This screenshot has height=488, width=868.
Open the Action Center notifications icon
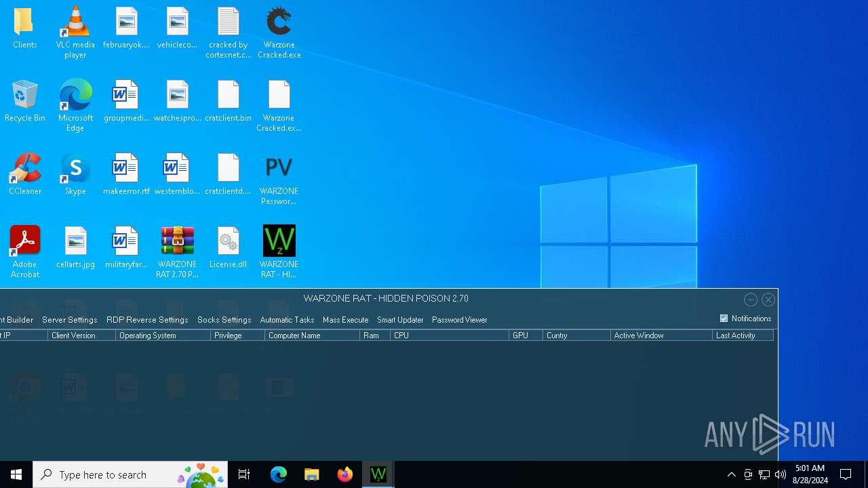pos(846,474)
